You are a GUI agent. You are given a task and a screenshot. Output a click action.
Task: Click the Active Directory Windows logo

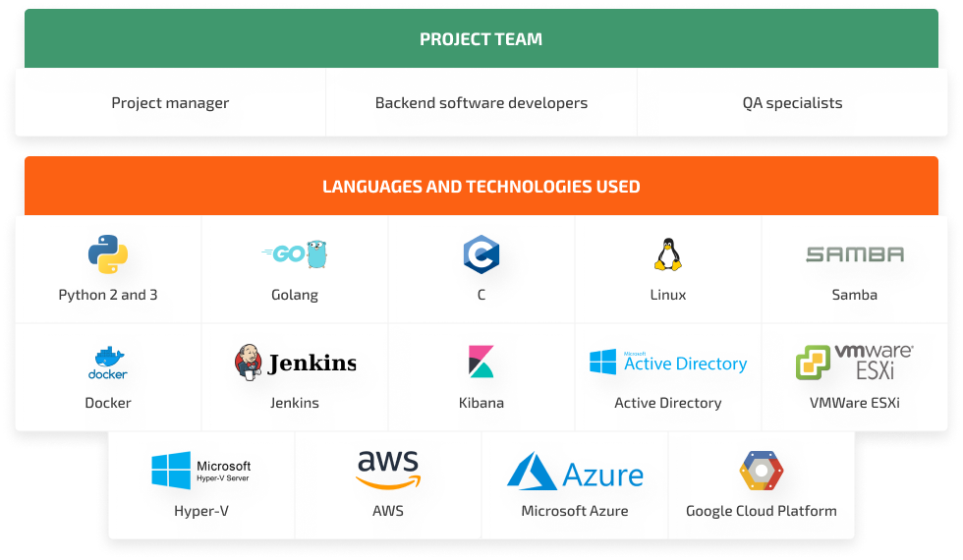click(668, 363)
